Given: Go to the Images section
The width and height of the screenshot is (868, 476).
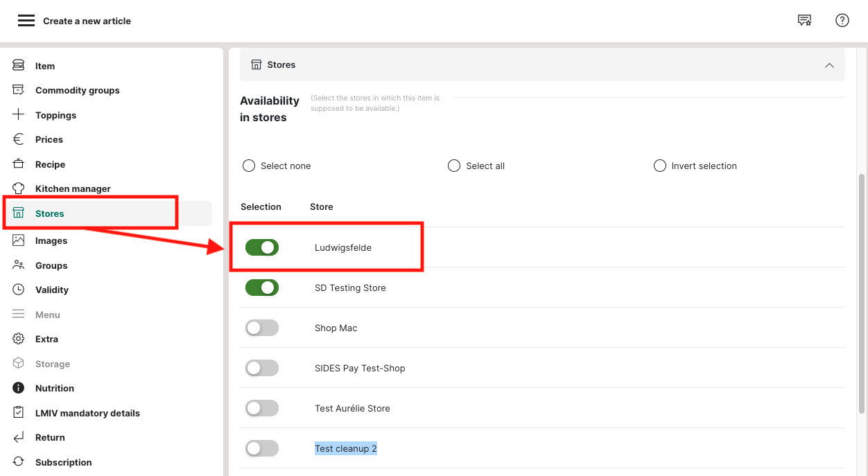Looking at the screenshot, I should tap(51, 240).
